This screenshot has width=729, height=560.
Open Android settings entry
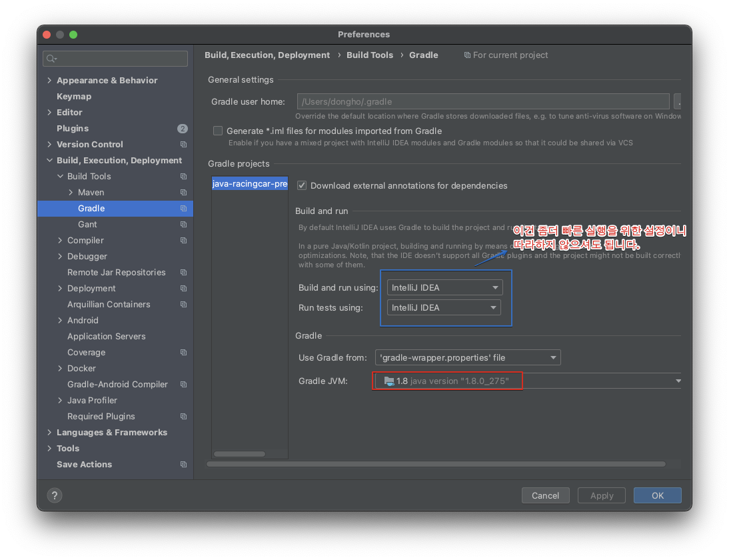click(115, 321)
